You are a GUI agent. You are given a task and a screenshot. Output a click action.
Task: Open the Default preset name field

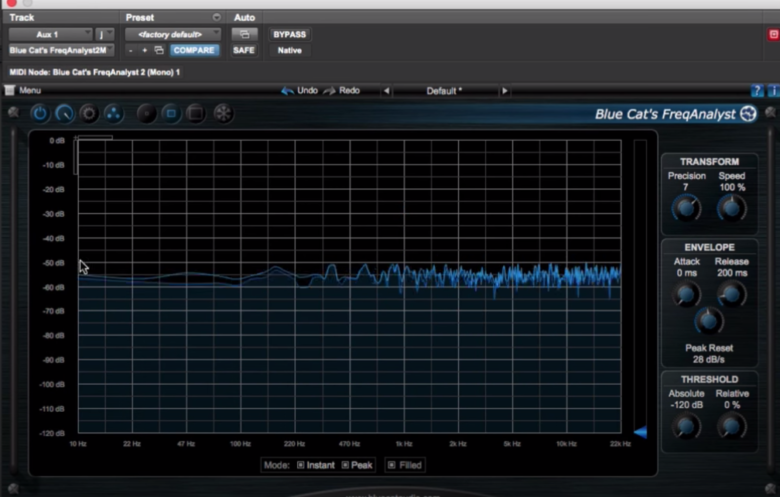(x=445, y=91)
